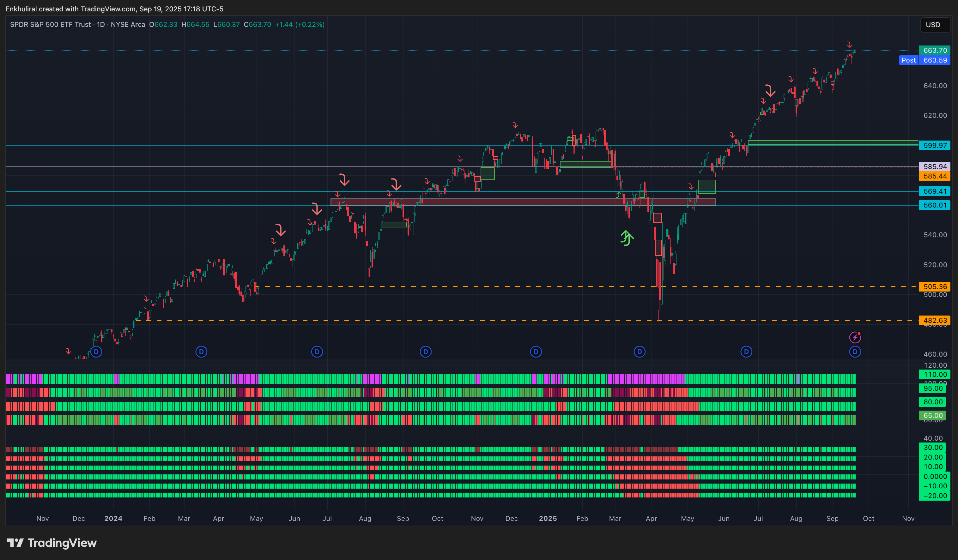Image resolution: width=958 pixels, height=560 pixels.
Task: Click the dividend marker near December 2024
Action: click(x=536, y=352)
